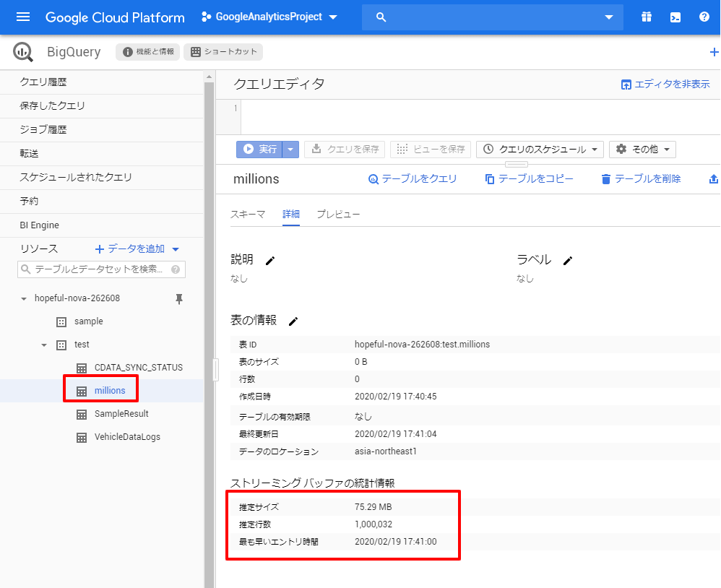Click the 実行 run button
Image resolution: width=721 pixels, height=588 pixels.
(259, 150)
